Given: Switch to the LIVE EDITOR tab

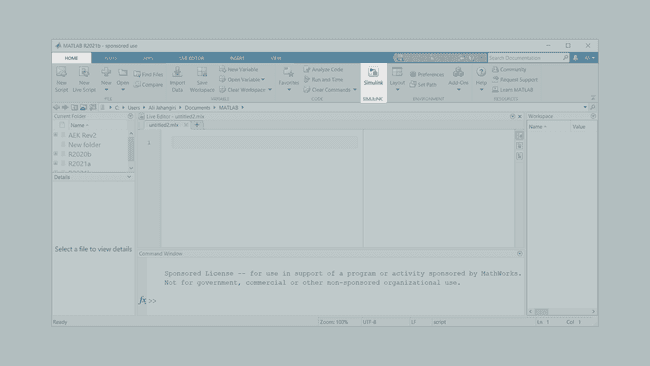Looking at the screenshot, I should pyautogui.click(x=192, y=58).
